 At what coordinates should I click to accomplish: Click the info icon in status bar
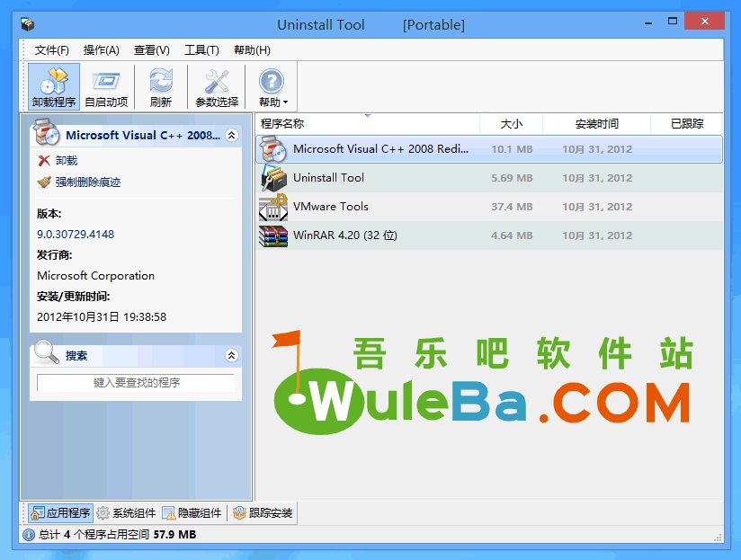pos(29,535)
